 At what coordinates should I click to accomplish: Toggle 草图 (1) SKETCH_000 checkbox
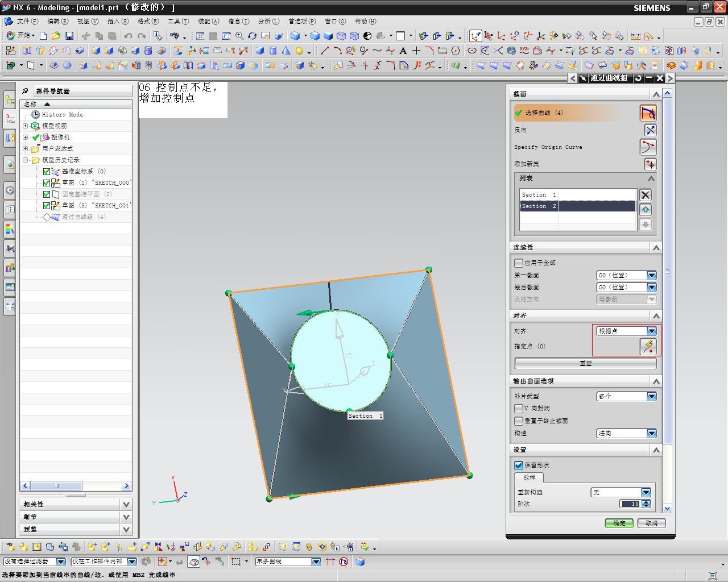(47, 182)
